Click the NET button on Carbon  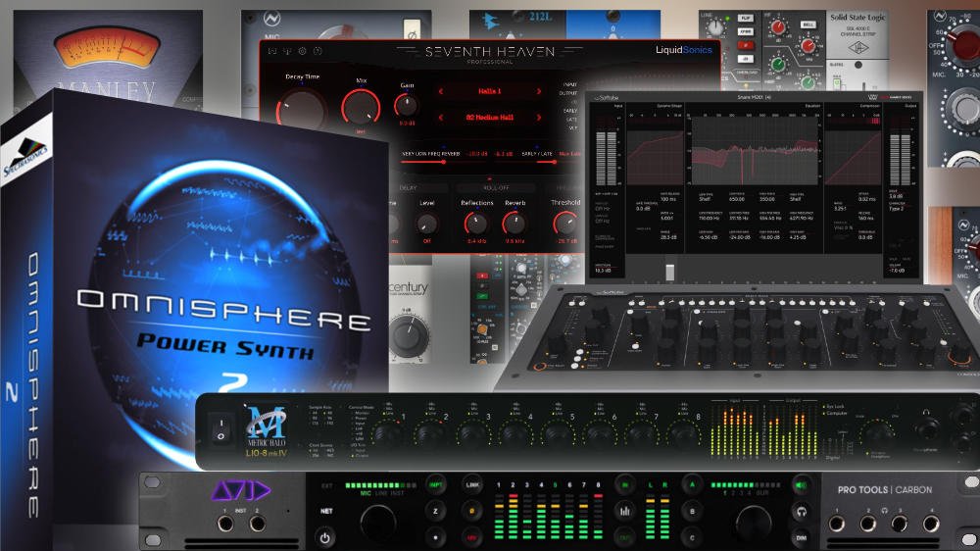click(326, 511)
